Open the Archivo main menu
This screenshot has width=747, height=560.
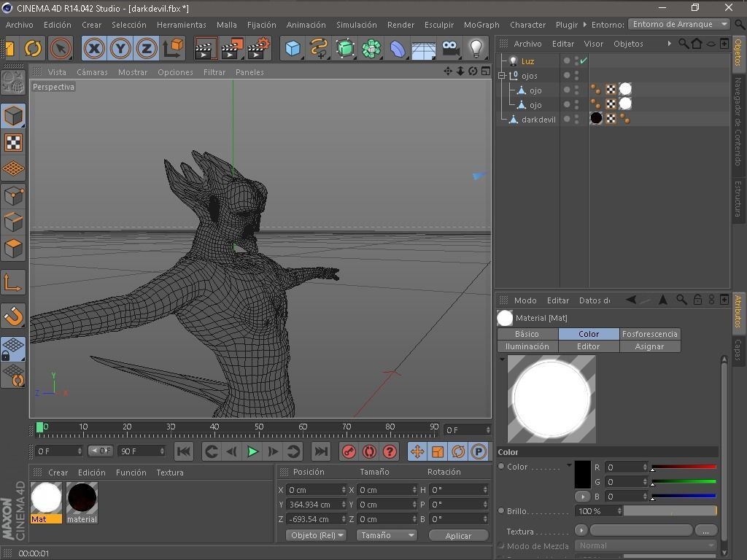20,25
